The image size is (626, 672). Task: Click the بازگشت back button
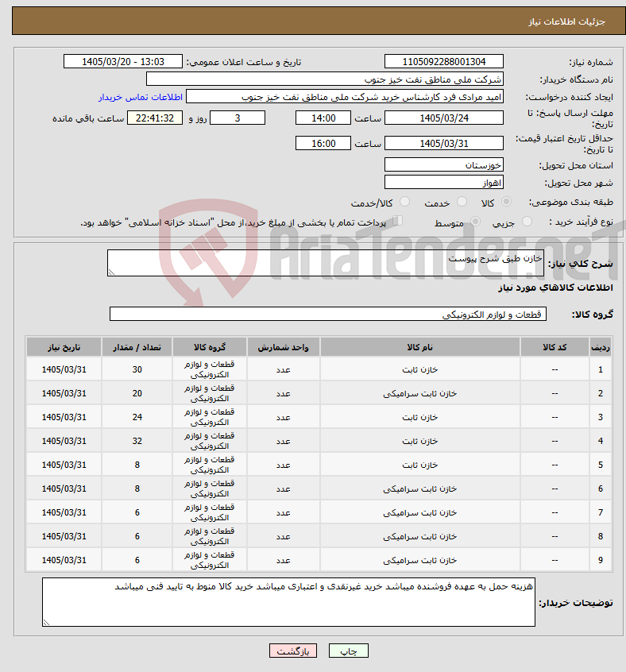[293, 651]
